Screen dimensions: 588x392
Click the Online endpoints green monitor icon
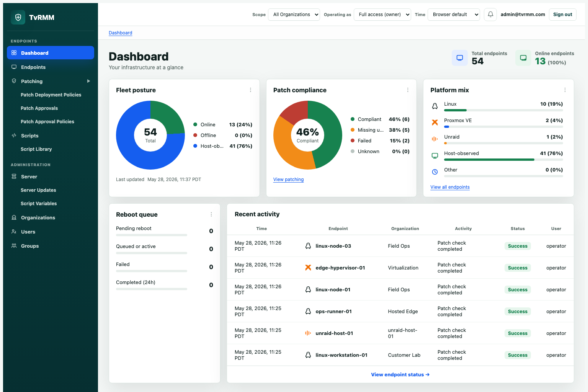point(523,58)
